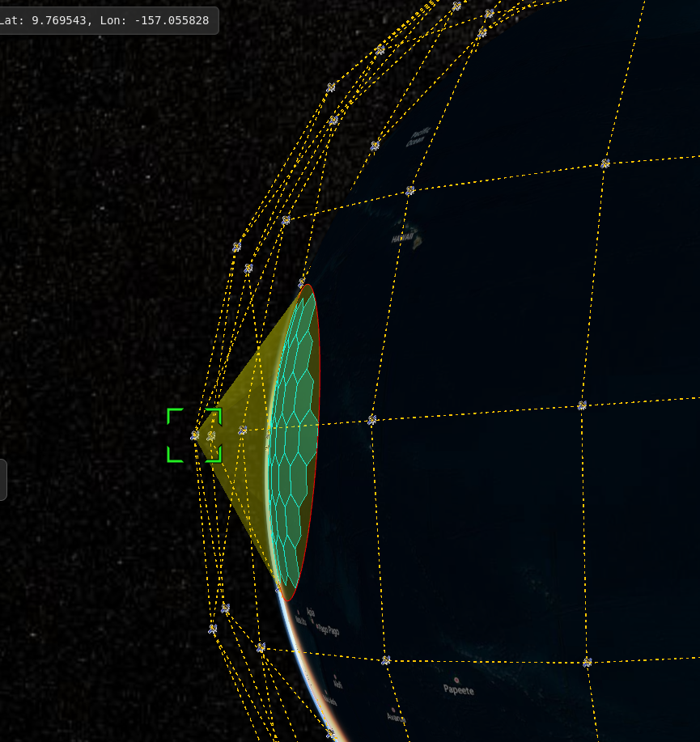Click the Papeete city label

[x=458, y=689]
